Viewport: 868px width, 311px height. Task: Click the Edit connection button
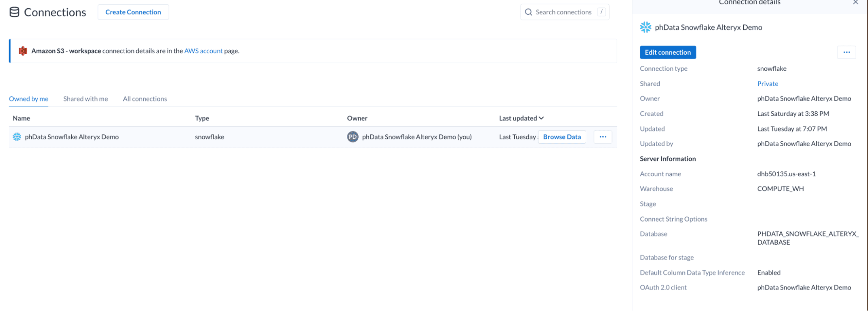tap(667, 52)
